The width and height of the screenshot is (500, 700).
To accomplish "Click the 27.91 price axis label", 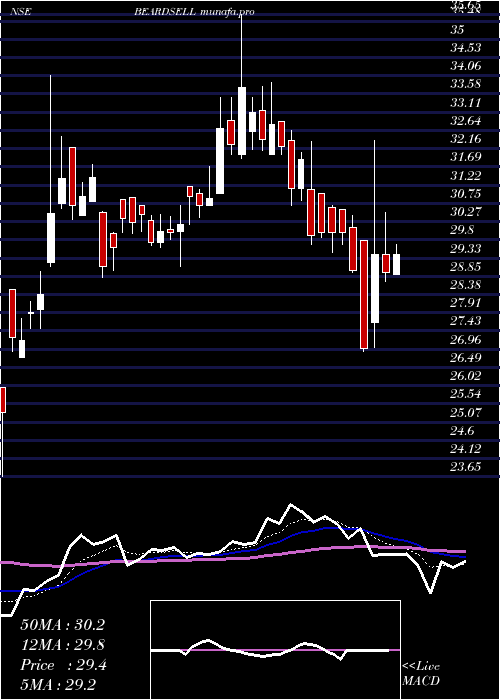I will [465, 303].
